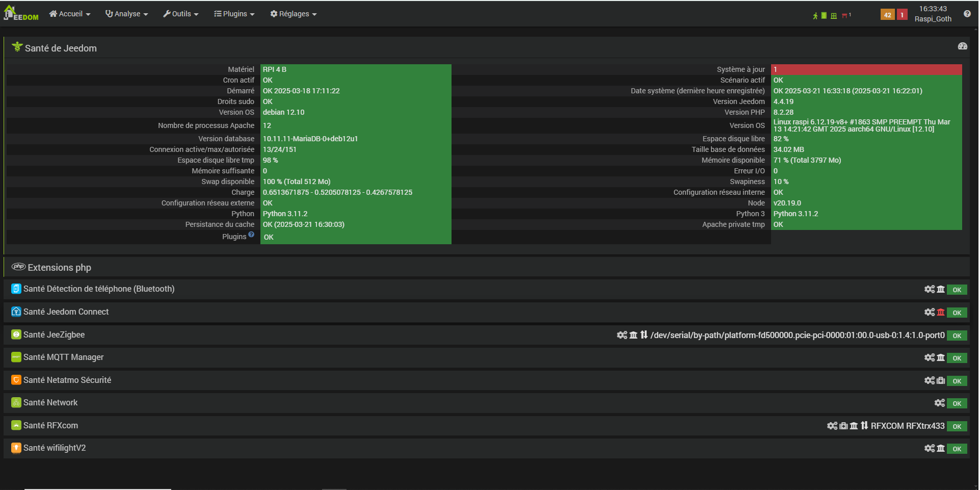Click the red Système à jour value 1
Viewport: 980px width, 490px height.
pyautogui.click(x=866, y=69)
